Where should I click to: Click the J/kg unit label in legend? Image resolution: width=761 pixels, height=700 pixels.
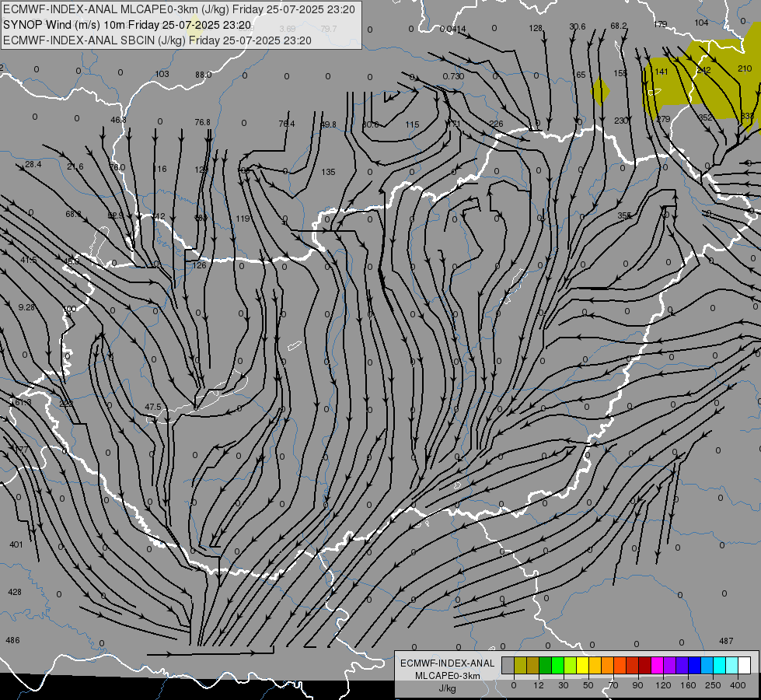tap(447, 688)
